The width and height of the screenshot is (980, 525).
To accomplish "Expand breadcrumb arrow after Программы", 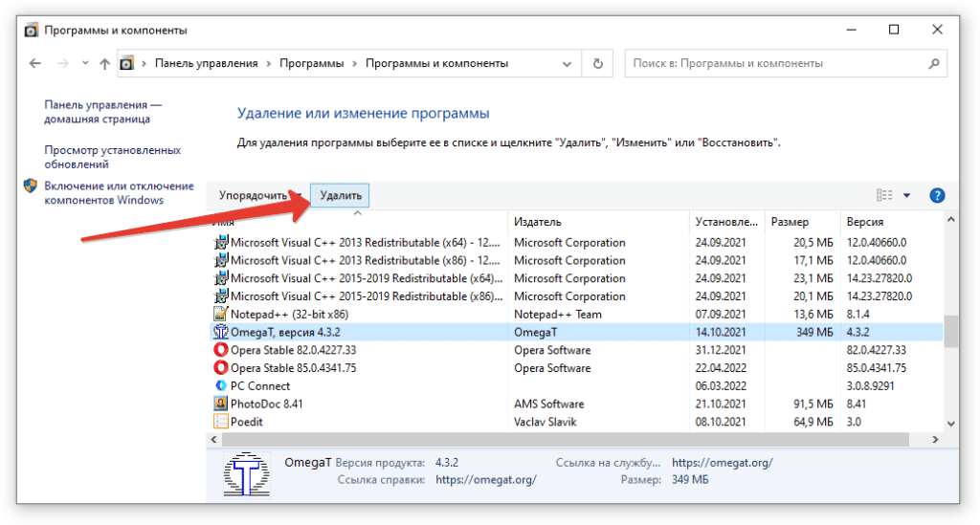I will (354, 64).
